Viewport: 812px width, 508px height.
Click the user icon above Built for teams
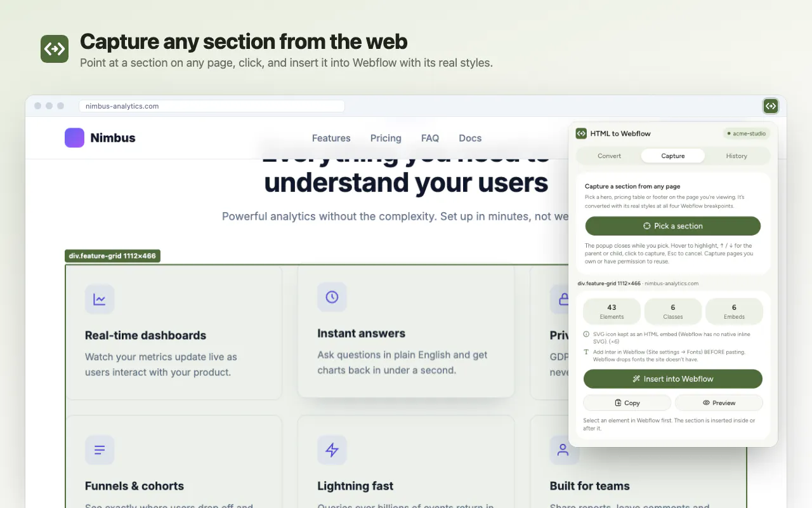coord(563,450)
